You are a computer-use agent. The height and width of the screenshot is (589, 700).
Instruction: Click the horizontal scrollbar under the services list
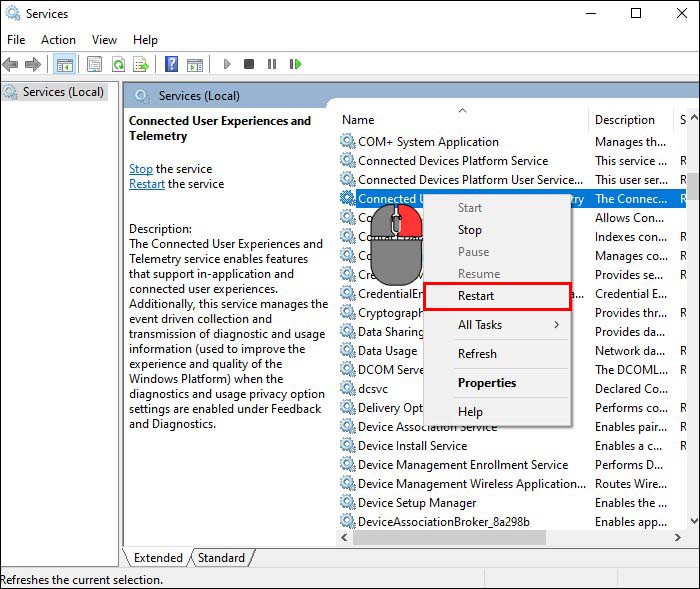[x=450, y=538]
